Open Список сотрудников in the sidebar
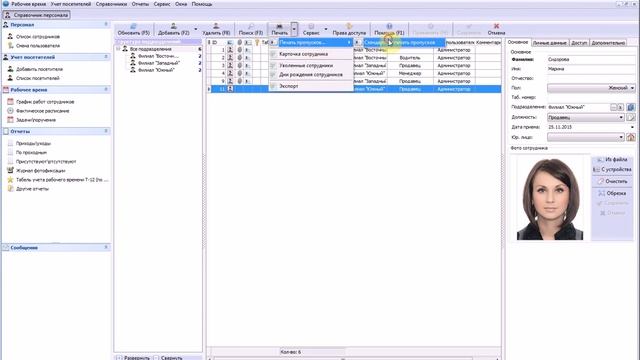Viewport: 640px width, 360px height. [38, 37]
